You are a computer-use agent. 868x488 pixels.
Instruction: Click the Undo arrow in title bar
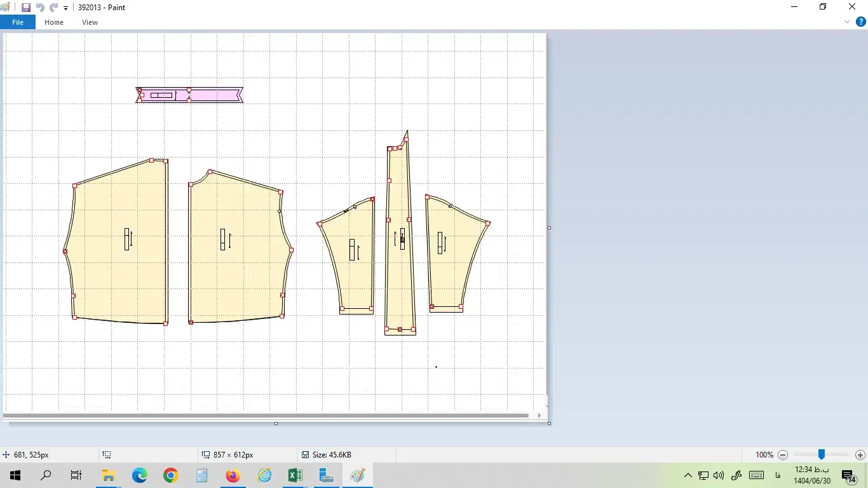point(40,8)
